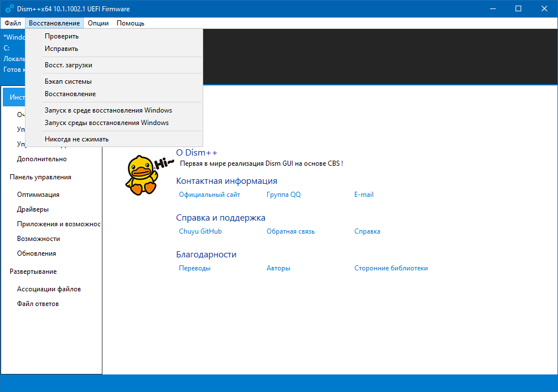Choose Проверить from the open menu

pyautogui.click(x=62, y=36)
